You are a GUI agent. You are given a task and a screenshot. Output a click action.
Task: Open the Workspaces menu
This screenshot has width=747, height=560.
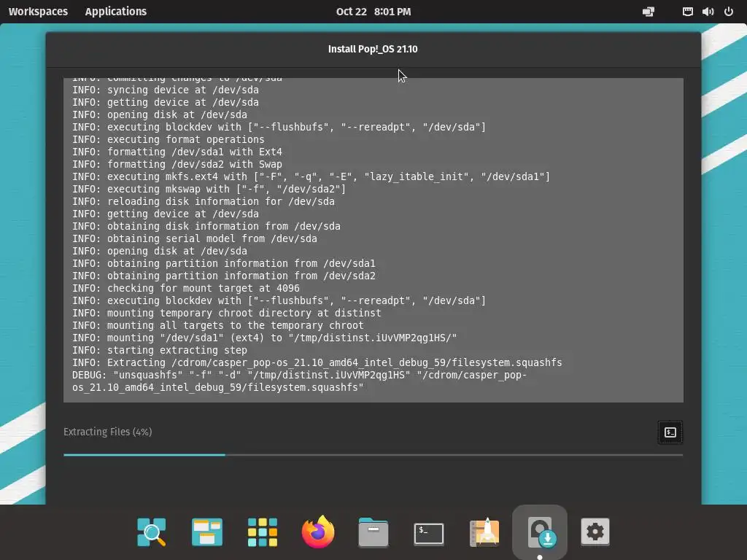[x=38, y=12]
